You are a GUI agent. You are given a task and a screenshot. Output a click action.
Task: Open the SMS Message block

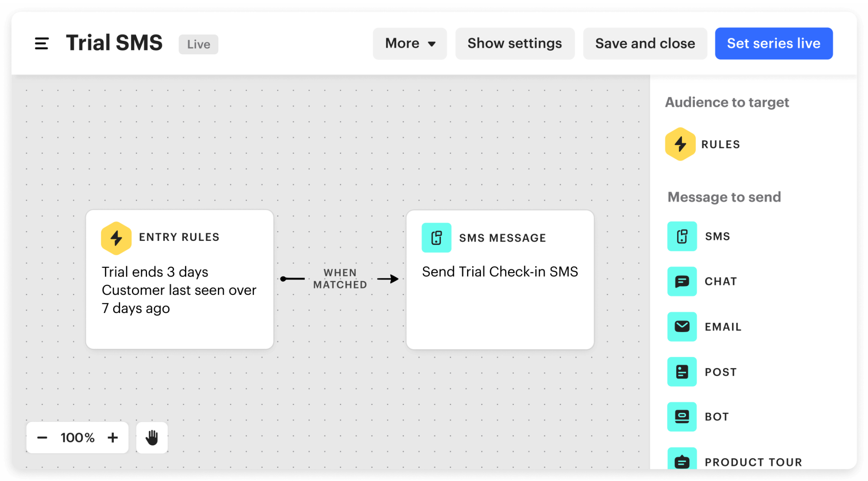[x=500, y=280]
